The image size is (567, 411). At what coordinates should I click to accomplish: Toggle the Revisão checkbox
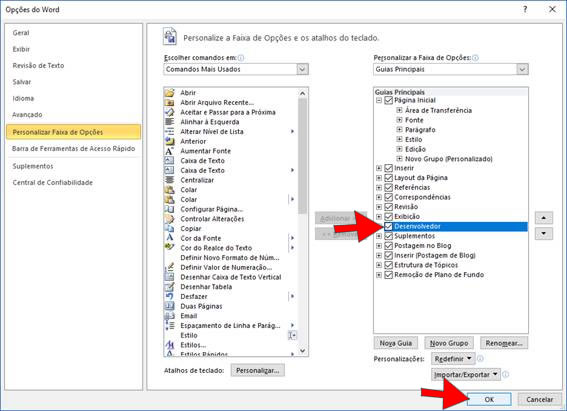[x=388, y=207]
